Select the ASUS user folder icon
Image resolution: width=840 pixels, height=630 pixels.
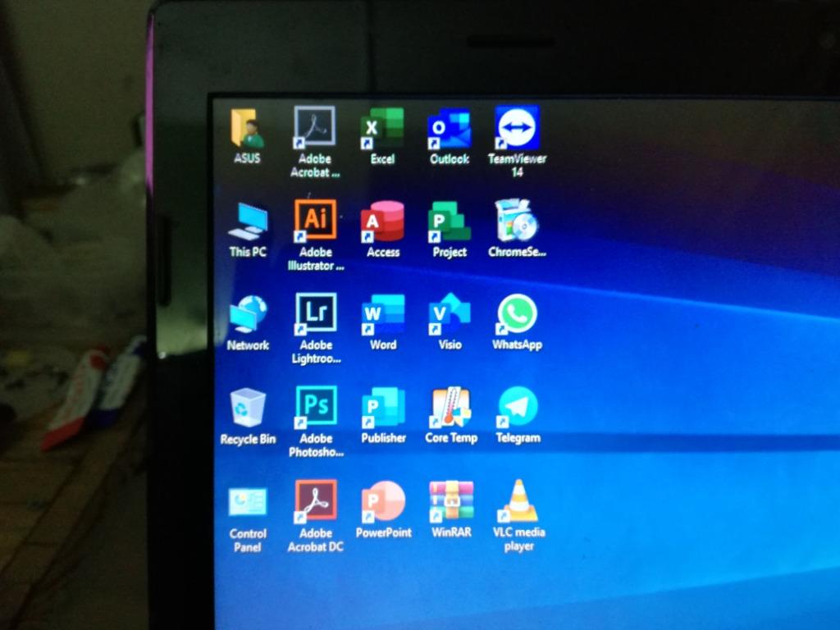tap(247, 129)
